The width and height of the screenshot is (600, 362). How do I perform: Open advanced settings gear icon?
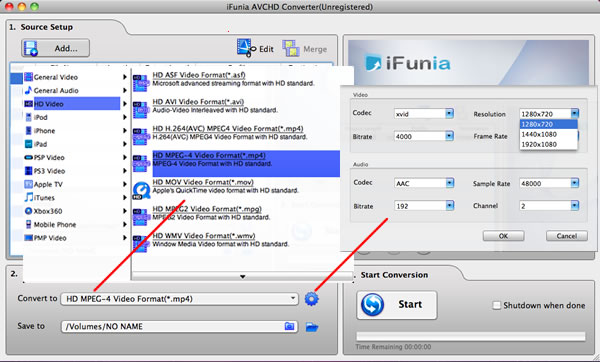coord(311,299)
